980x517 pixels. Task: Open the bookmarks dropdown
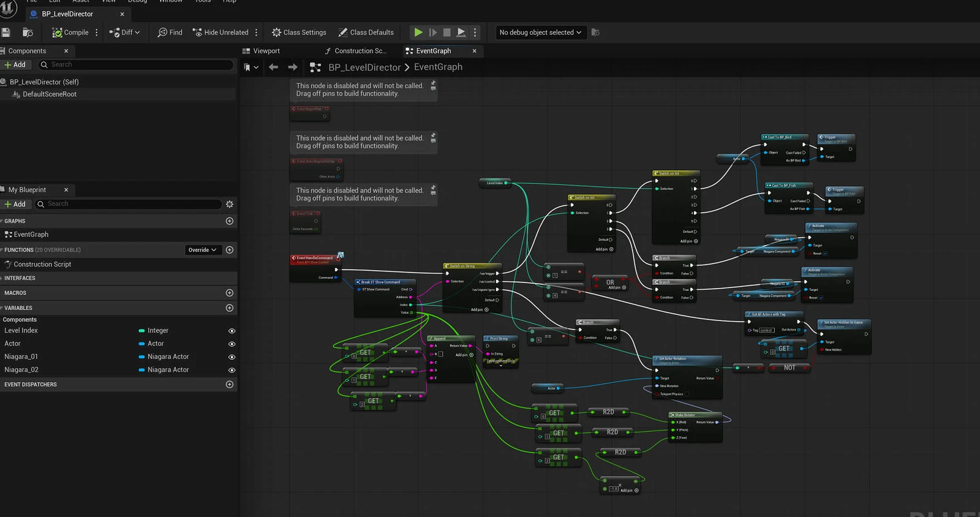251,67
